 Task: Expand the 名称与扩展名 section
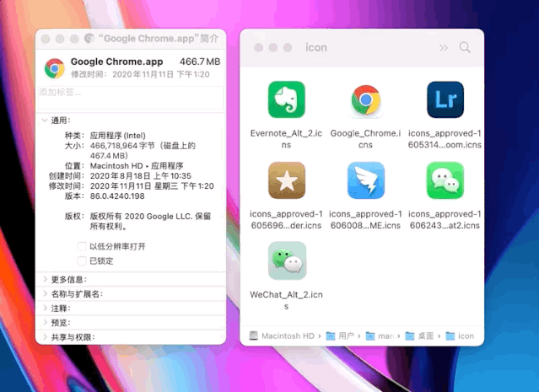pyautogui.click(x=45, y=293)
